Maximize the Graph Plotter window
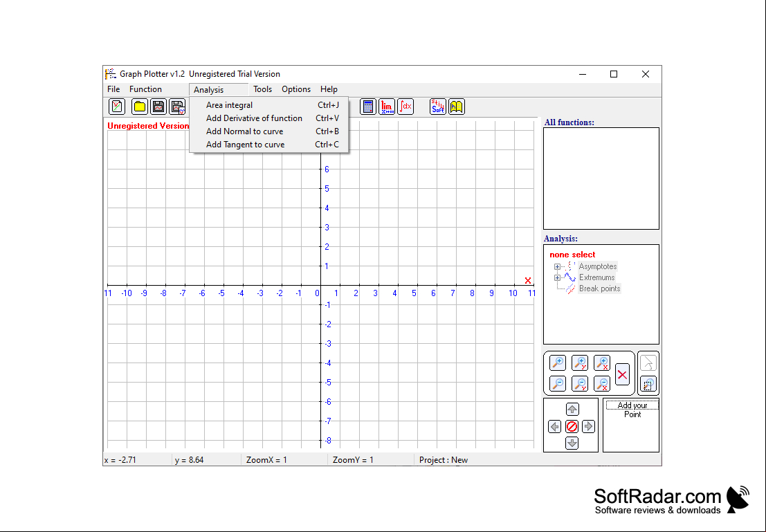766x532 pixels. pyautogui.click(x=614, y=74)
